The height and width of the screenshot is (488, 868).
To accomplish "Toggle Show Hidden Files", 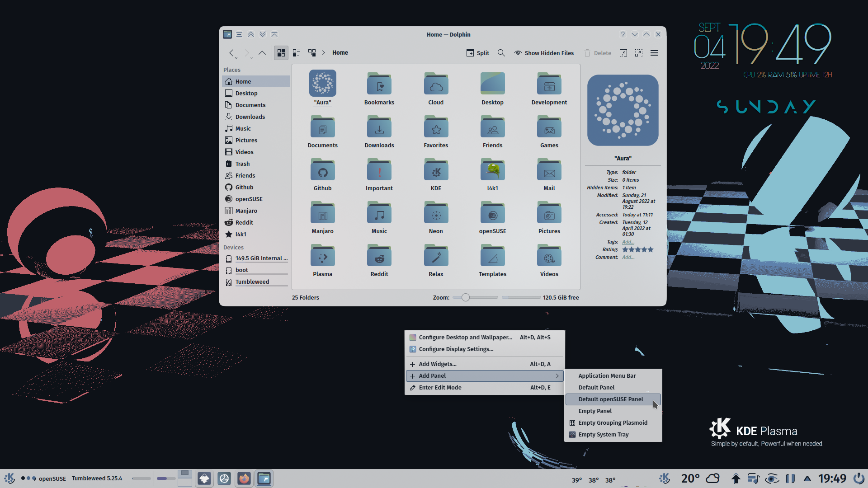I will [x=544, y=53].
